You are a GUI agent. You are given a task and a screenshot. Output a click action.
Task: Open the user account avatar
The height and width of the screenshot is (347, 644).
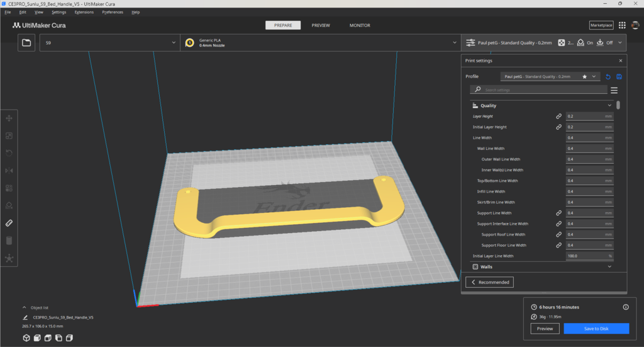pos(635,25)
